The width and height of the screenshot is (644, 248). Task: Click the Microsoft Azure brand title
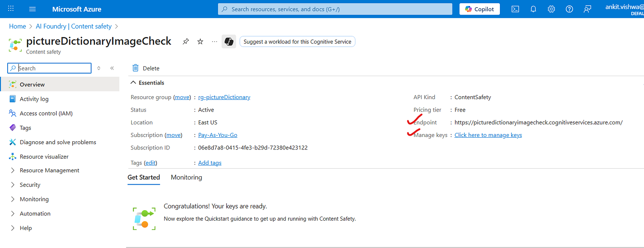click(x=76, y=9)
